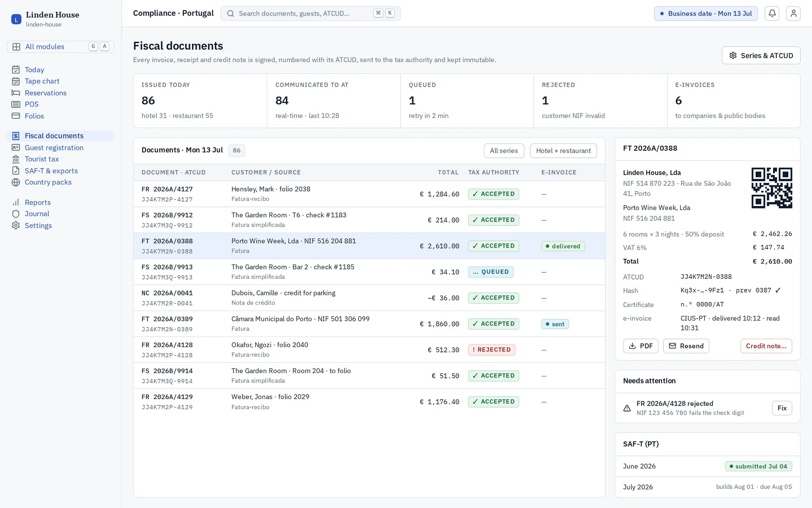Select row FR 2026A/4127 Hensley, Mark
The height and width of the screenshot is (508, 812).
click(369, 194)
